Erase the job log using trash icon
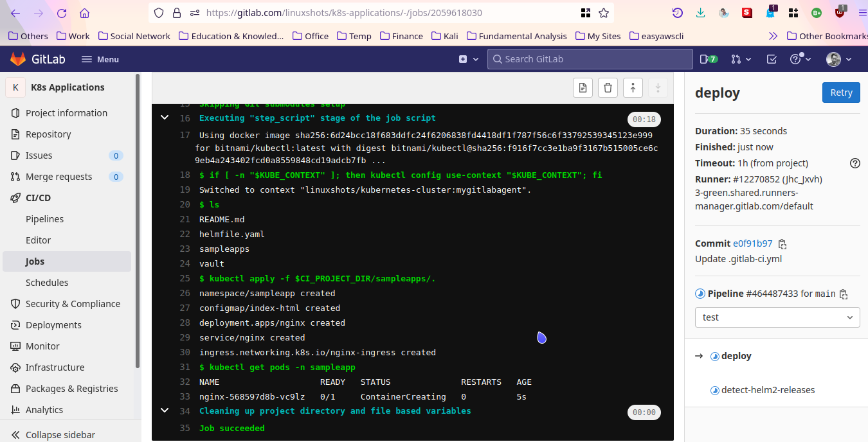868x442 pixels. (x=608, y=87)
